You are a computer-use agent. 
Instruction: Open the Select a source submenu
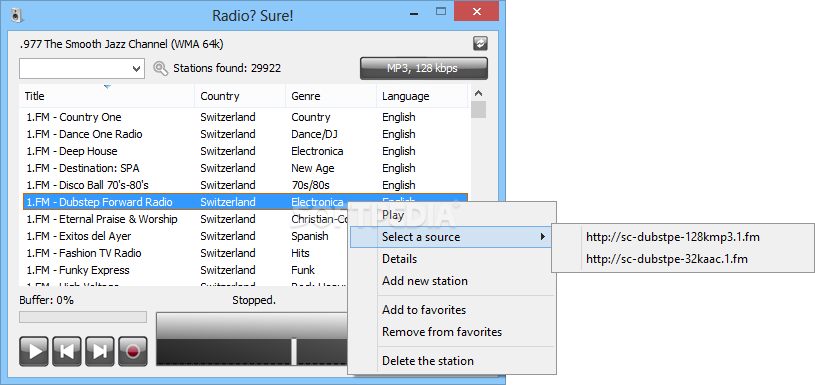pos(451,237)
